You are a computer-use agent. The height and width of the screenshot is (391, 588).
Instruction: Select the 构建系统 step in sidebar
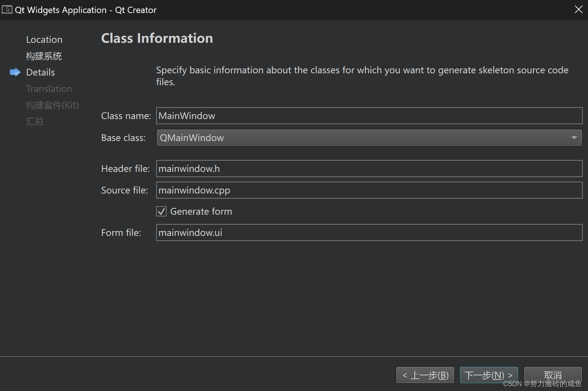click(44, 56)
